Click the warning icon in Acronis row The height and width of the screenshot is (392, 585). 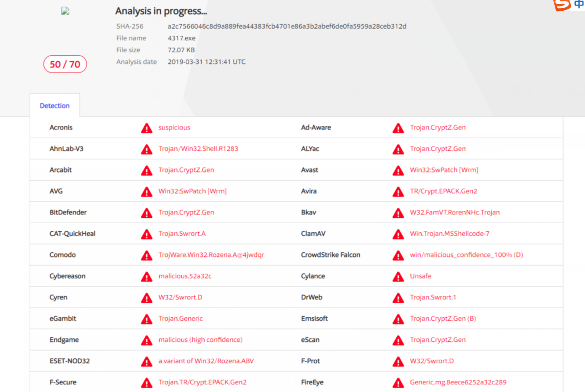tap(146, 128)
